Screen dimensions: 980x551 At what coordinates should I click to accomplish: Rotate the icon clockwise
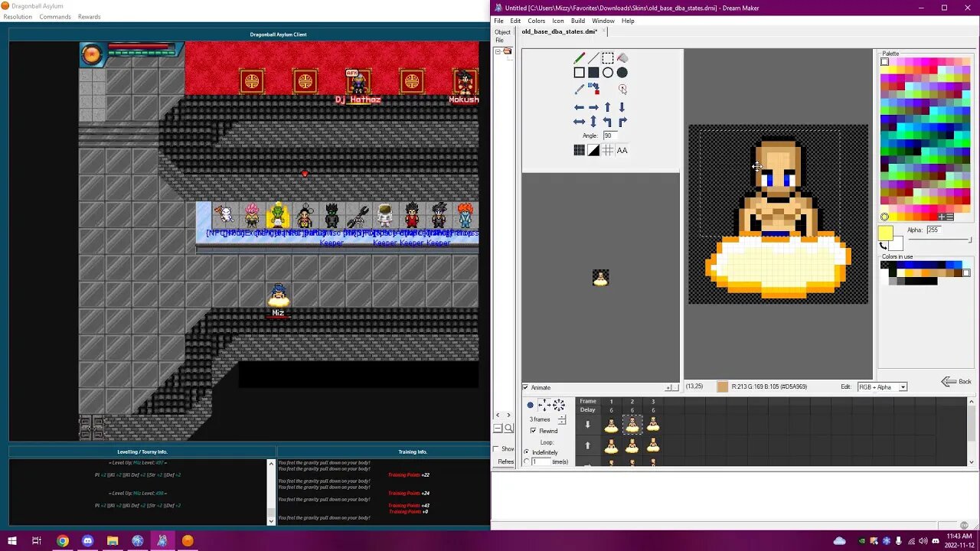pos(622,122)
